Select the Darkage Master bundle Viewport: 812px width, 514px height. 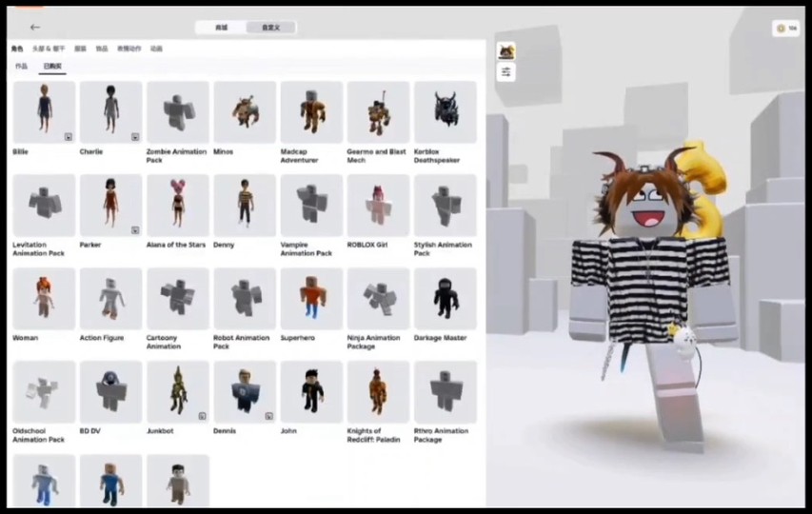[x=446, y=299]
